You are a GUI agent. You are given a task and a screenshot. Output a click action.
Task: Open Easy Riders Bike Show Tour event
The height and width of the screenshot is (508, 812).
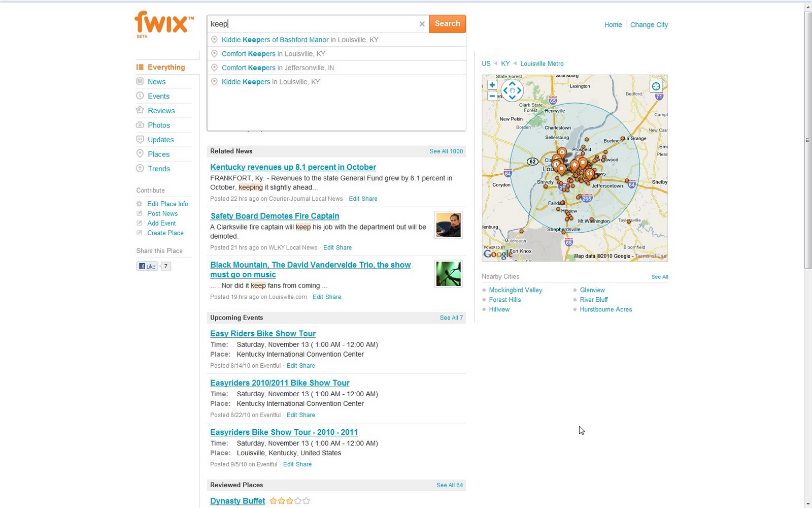point(263,334)
